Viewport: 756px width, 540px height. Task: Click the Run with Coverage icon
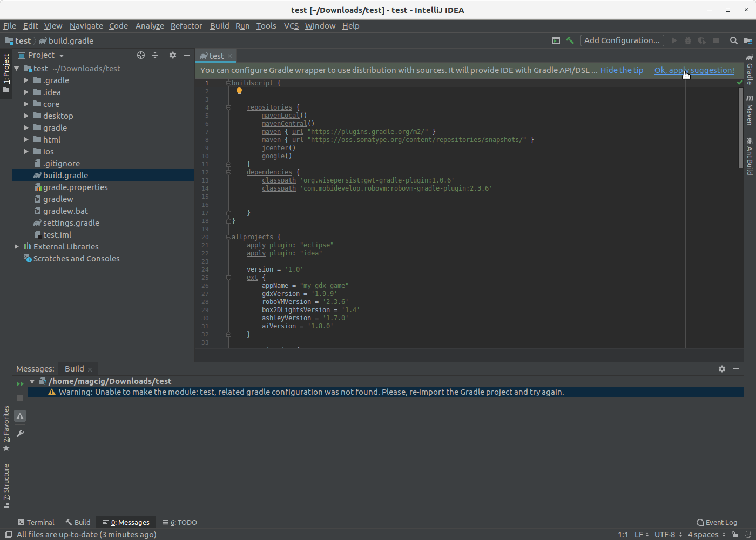702,40
